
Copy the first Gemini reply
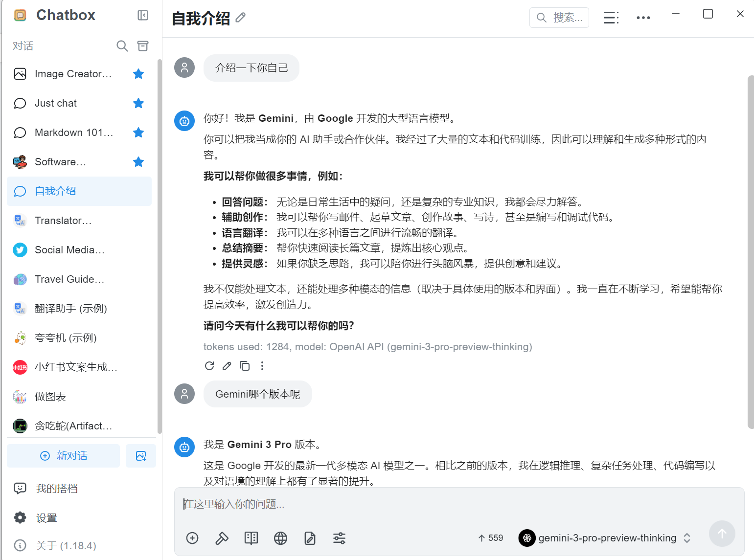245,366
